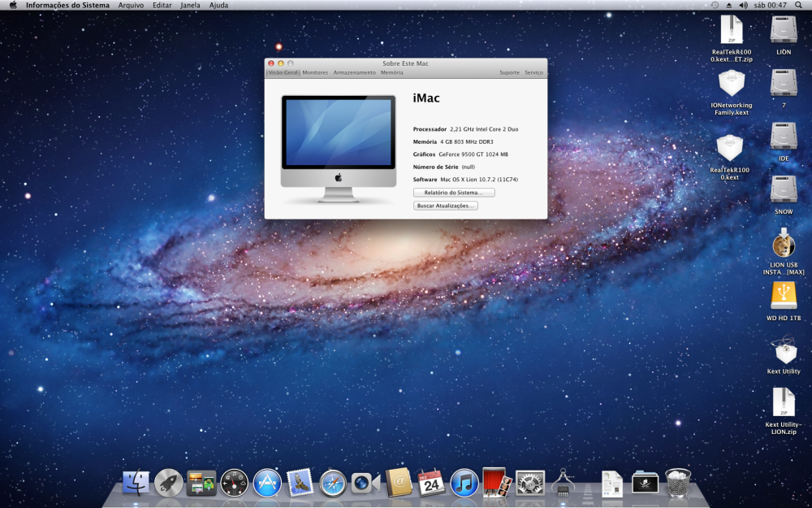The height and width of the screenshot is (508, 812).
Task: Switch to the Monitores tab
Action: click(x=315, y=72)
